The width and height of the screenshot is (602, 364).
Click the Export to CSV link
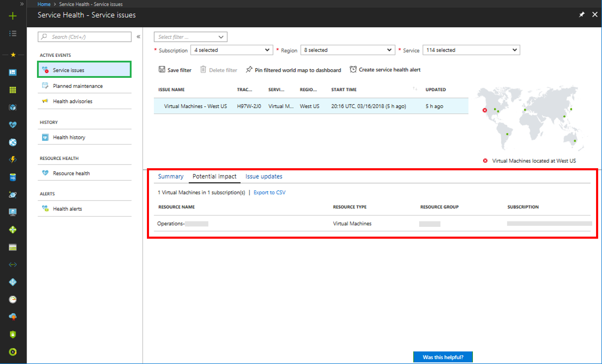269,192
